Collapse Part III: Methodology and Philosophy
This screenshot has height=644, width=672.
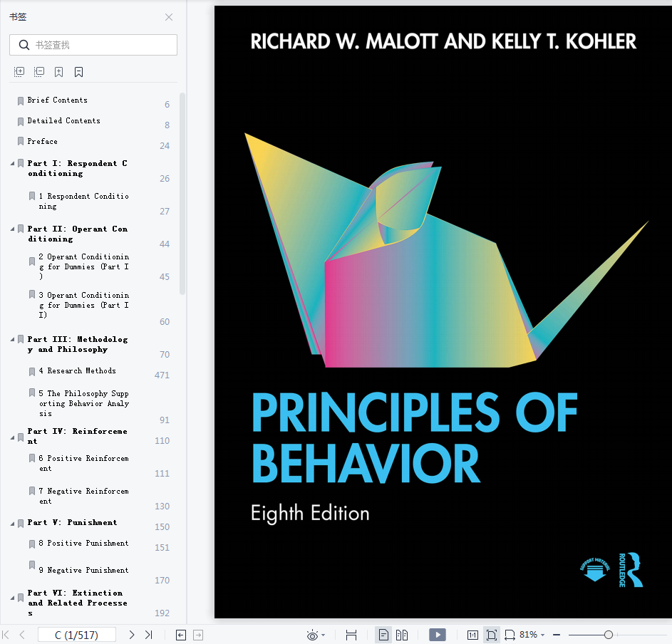(12, 339)
